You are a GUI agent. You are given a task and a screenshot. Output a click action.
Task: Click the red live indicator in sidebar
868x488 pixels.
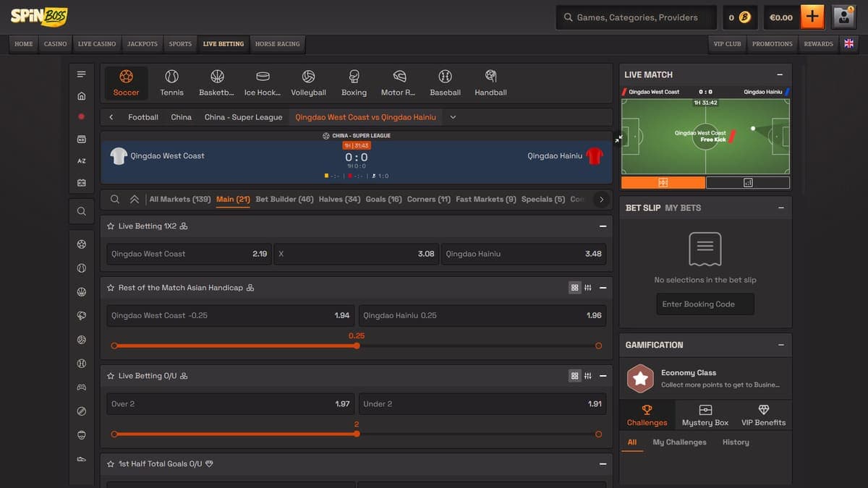point(81,116)
